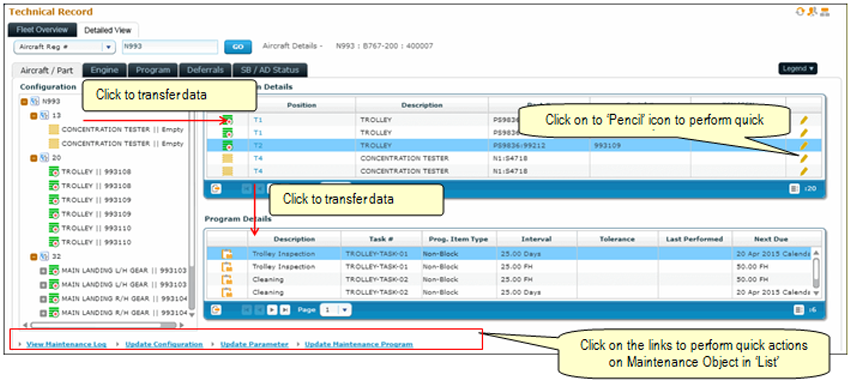Open the Program tab
This screenshot has height=386, width=850.
point(153,70)
